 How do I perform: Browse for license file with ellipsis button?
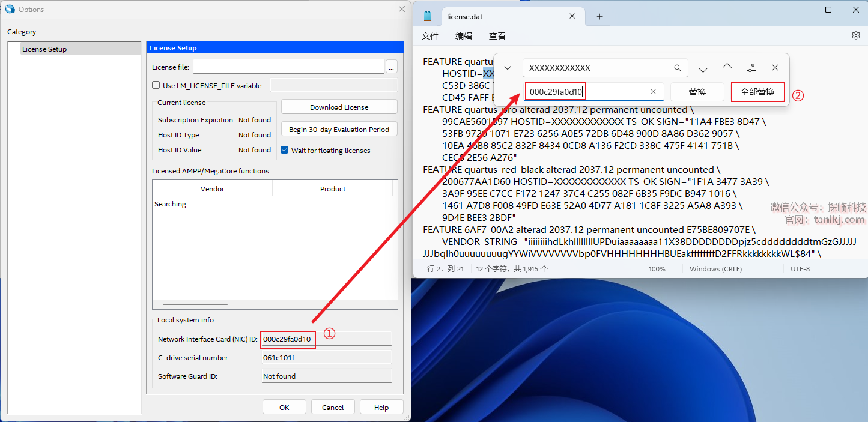click(x=392, y=67)
